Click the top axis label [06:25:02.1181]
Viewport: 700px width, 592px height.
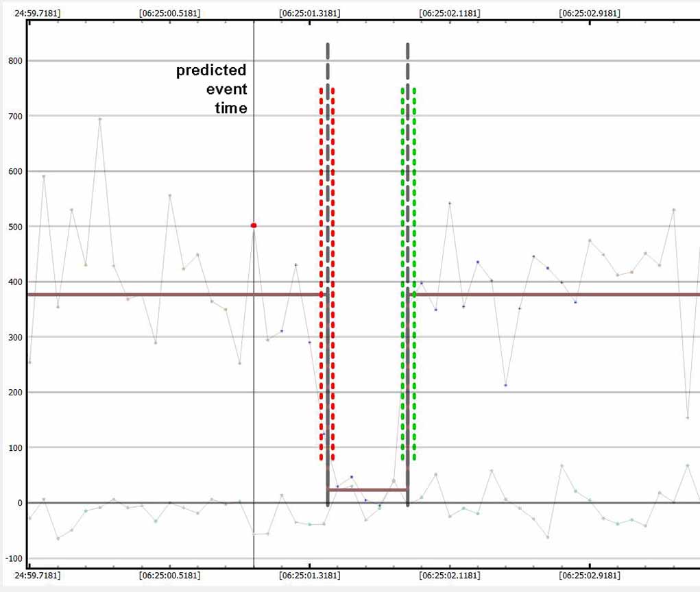click(449, 13)
